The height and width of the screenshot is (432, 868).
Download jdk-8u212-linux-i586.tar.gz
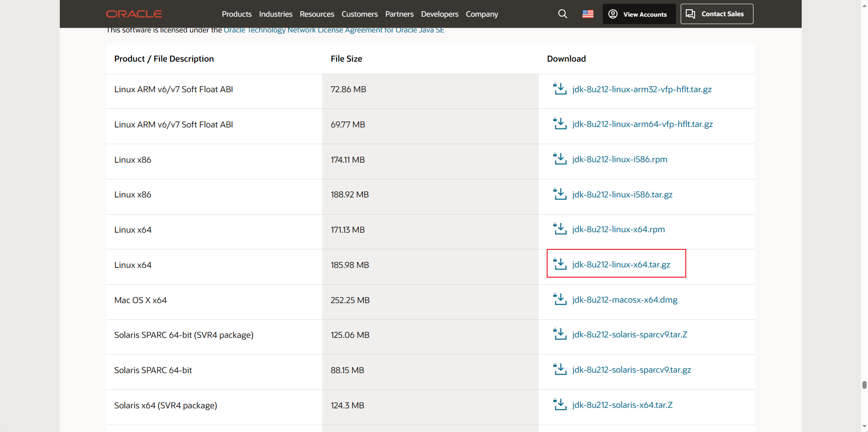coord(622,194)
